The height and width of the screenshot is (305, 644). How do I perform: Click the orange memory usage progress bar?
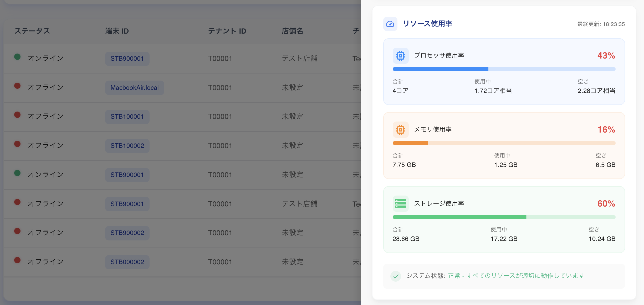tap(504, 143)
